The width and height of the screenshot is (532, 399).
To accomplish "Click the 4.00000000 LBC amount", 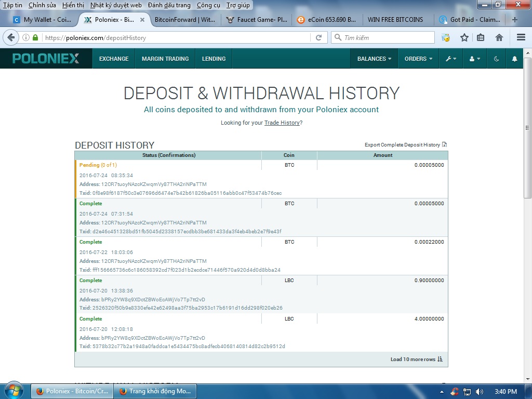I will tap(429, 318).
